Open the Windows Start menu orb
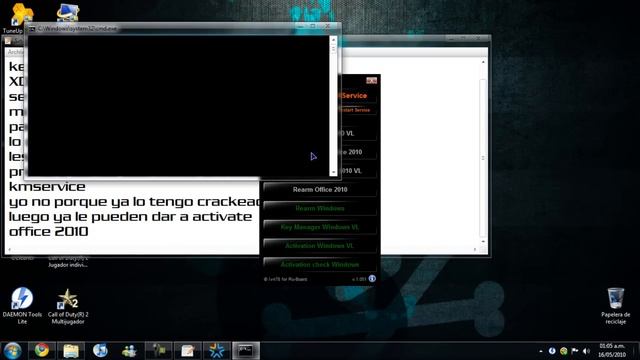 (x=13, y=351)
